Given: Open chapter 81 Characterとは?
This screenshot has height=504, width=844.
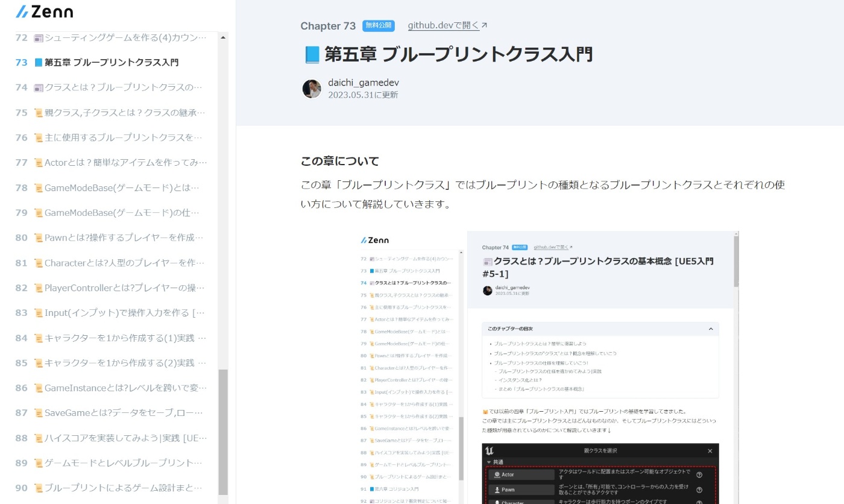Looking at the screenshot, I should pos(111,263).
